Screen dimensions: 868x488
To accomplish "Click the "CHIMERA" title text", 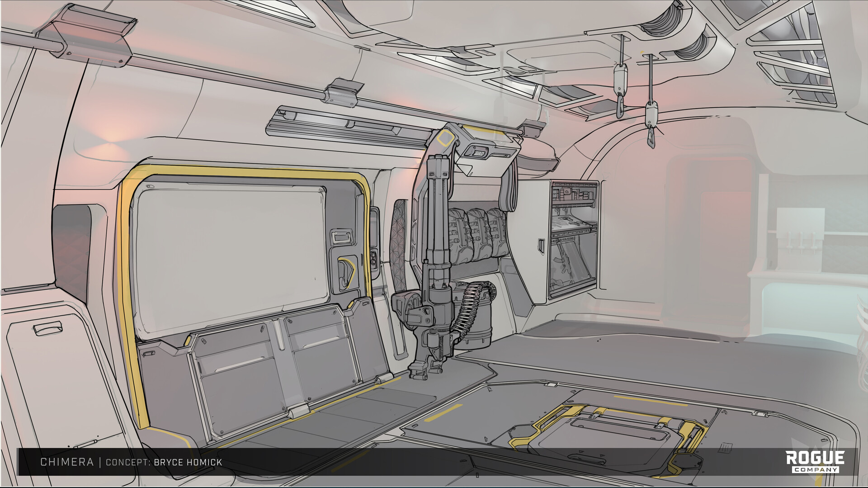I will coord(67,462).
